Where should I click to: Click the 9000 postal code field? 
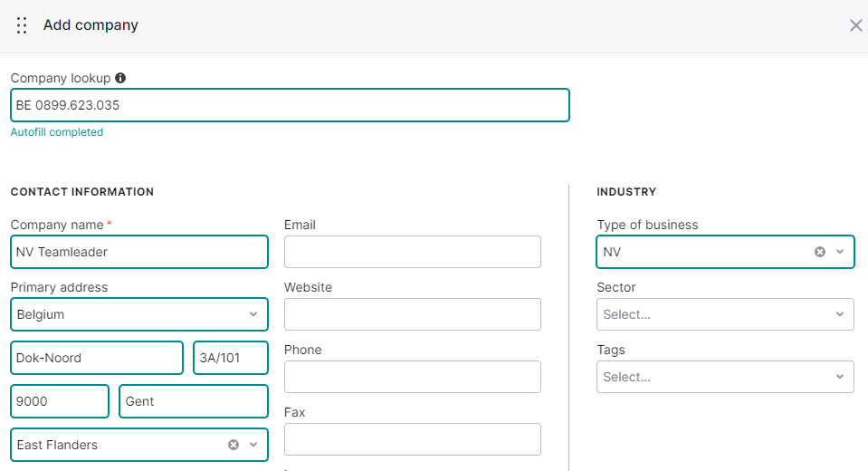tap(60, 402)
